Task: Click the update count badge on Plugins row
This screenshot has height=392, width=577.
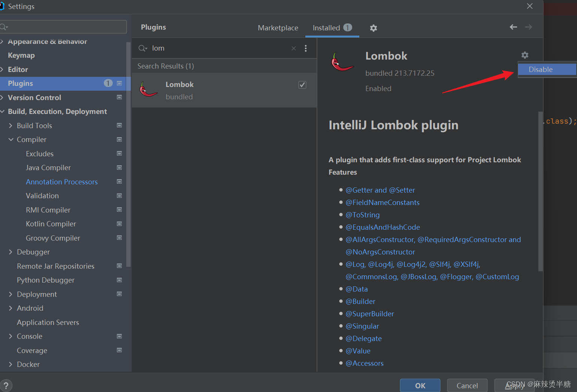Action: pyautogui.click(x=108, y=83)
